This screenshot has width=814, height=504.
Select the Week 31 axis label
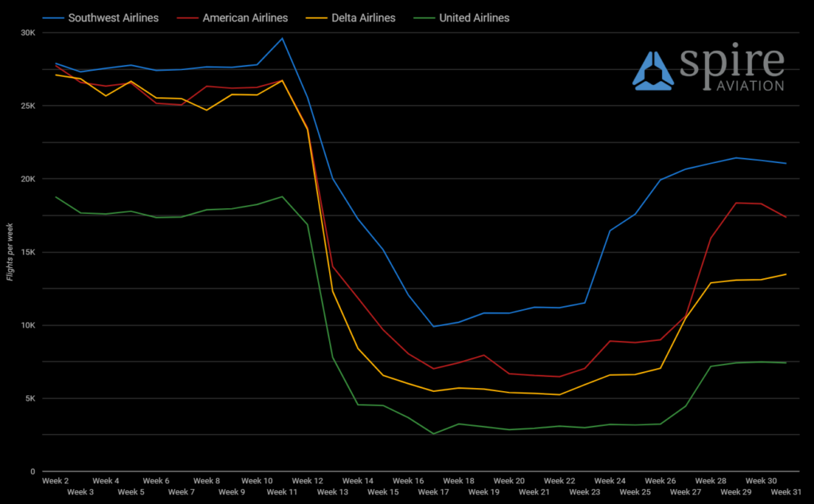click(x=785, y=491)
